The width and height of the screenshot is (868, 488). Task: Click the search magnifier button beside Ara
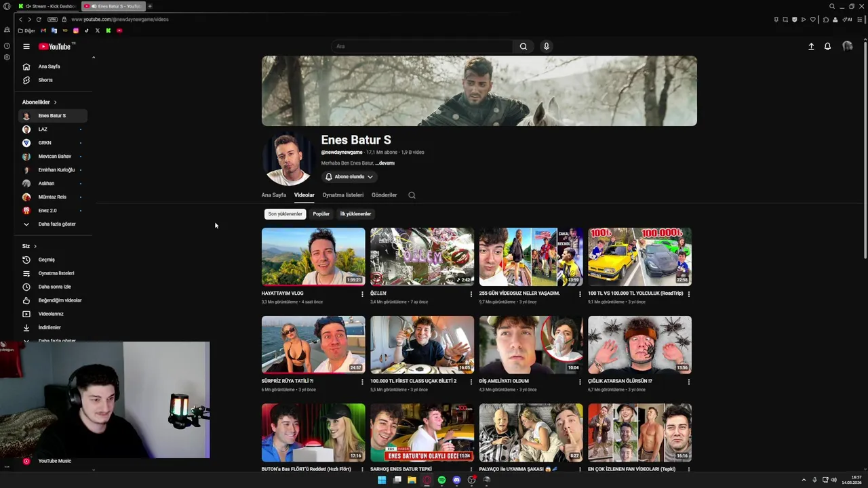(523, 46)
